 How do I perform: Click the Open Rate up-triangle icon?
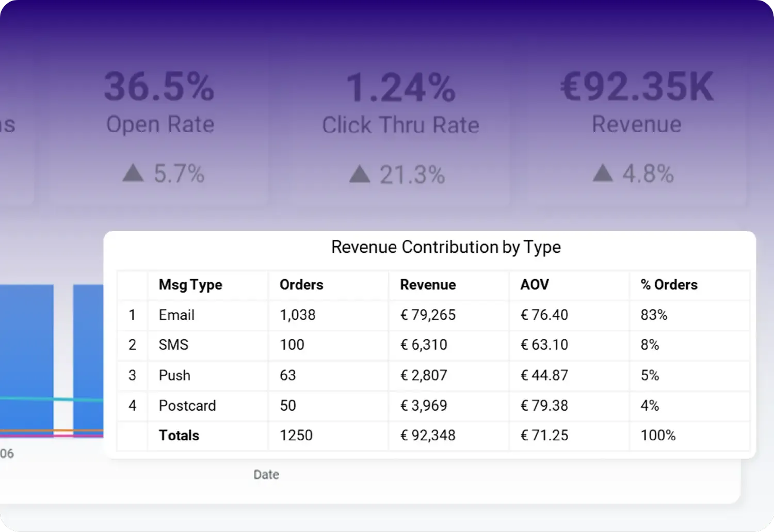[133, 173]
